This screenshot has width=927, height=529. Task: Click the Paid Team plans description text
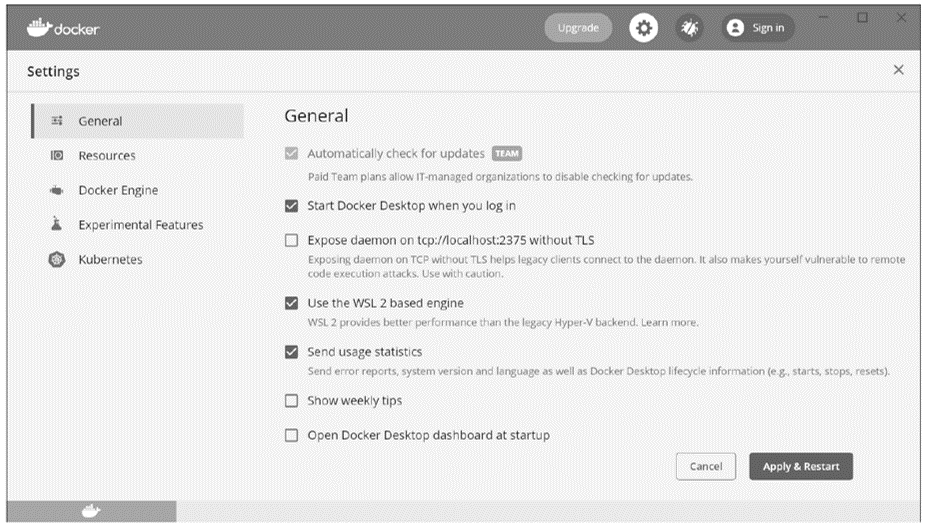click(x=500, y=177)
